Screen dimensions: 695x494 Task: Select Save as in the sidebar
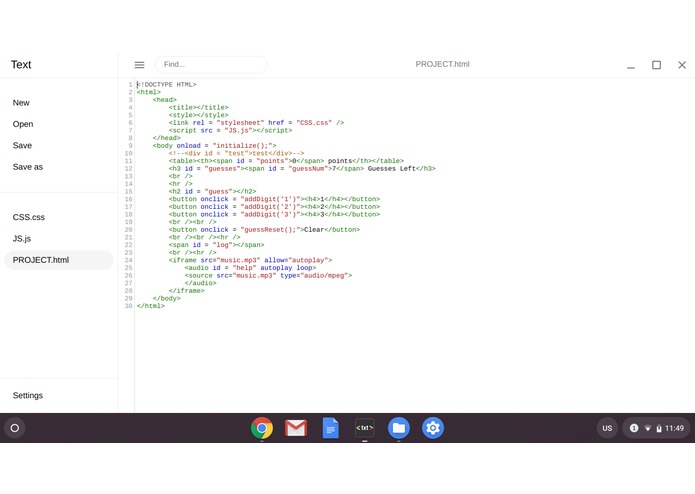[x=27, y=167]
